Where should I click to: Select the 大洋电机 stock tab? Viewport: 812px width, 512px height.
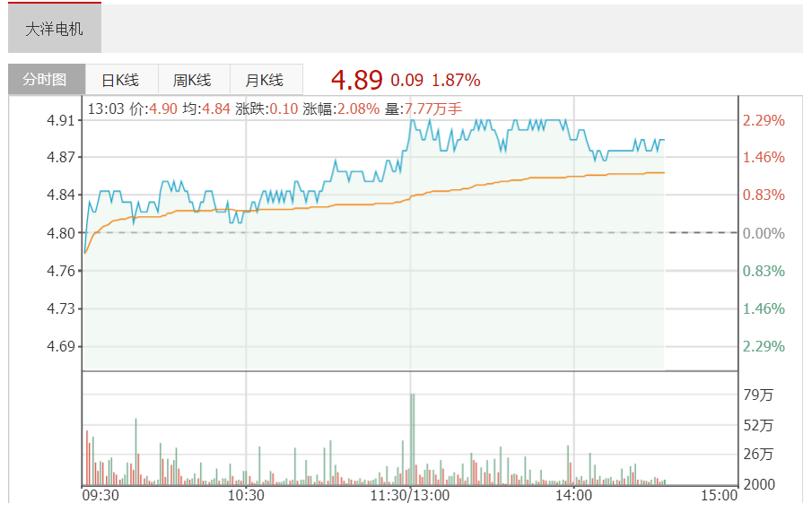pos(55,29)
